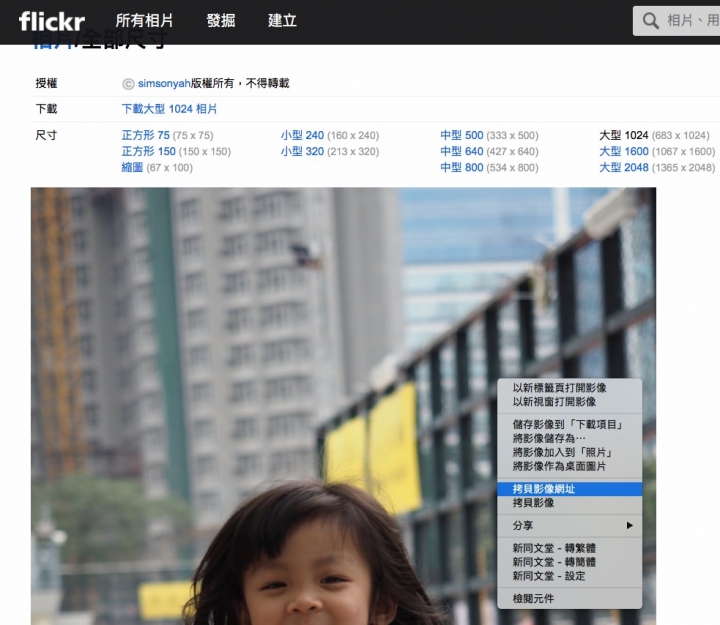Click the 尺寸 row label

coord(46,135)
